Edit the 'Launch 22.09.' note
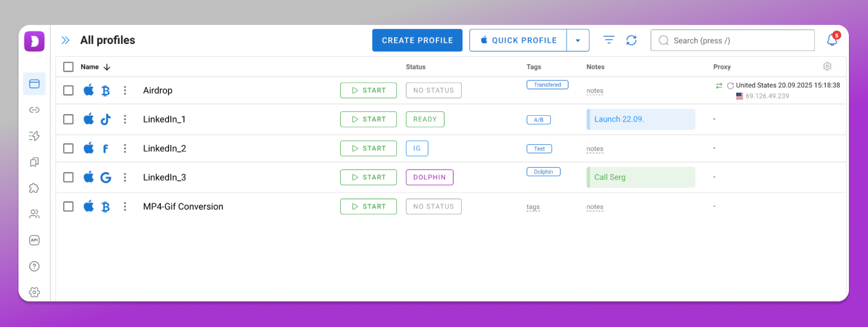Image resolution: width=868 pixels, height=327 pixels. click(x=641, y=119)
